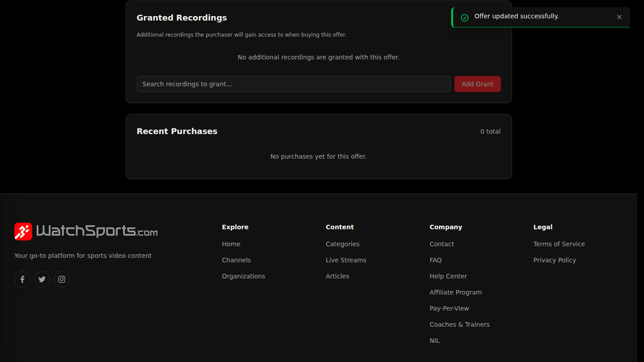Click the WatchSports.com logo

[x=86, y=232]
